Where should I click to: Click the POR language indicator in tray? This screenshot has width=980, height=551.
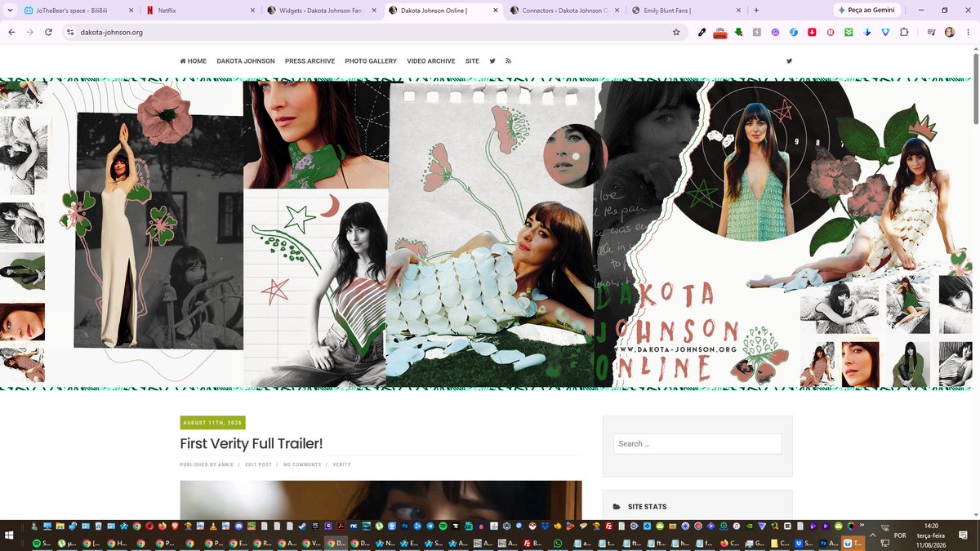[900, 535]
